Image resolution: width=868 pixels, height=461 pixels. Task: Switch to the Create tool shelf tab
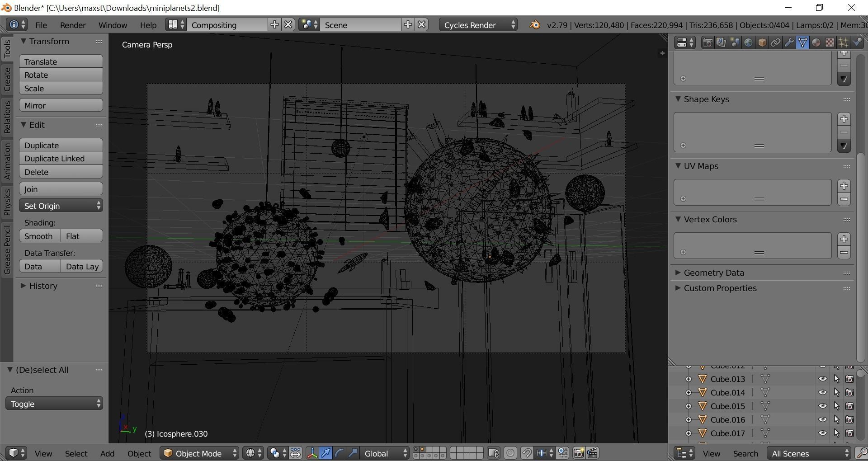7,79
